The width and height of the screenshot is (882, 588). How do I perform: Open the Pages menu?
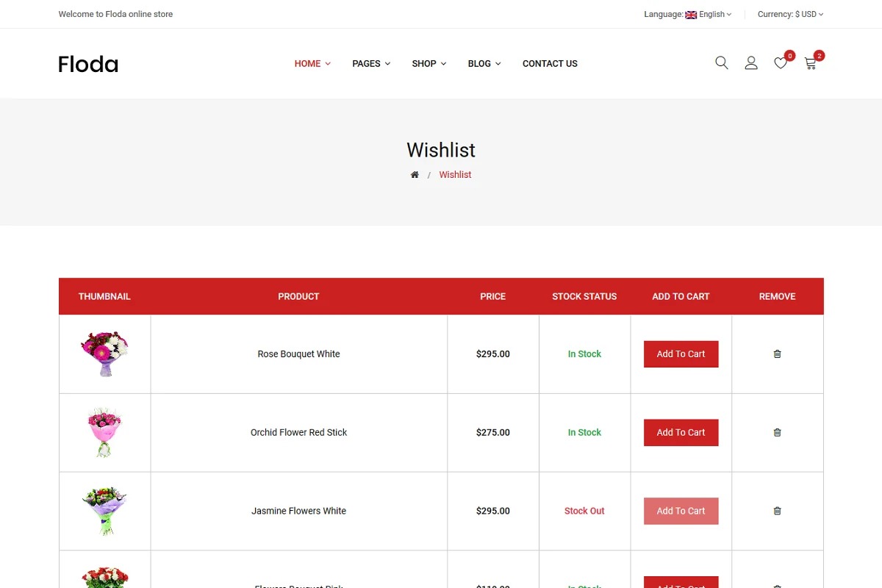pyautogui.click(x=371, y=64)
